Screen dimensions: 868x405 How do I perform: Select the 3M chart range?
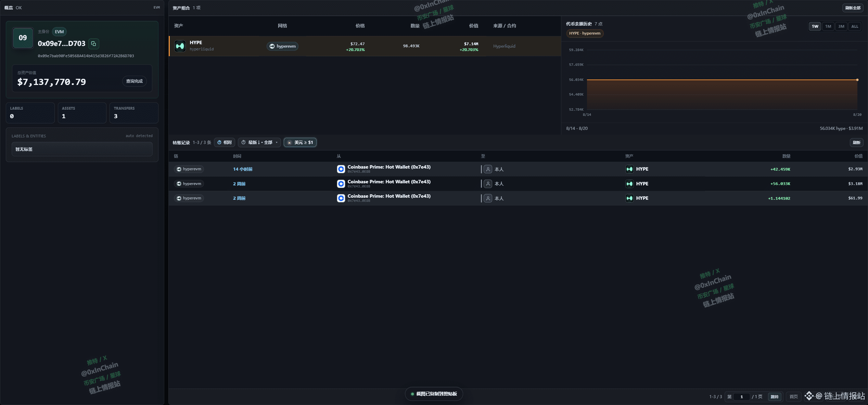point(841,26)
